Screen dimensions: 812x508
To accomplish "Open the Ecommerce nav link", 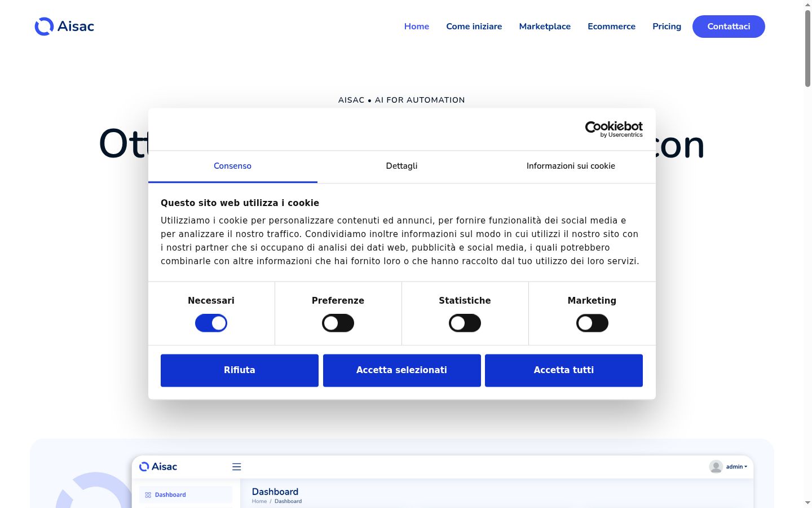I will click(x=611, y=27).
